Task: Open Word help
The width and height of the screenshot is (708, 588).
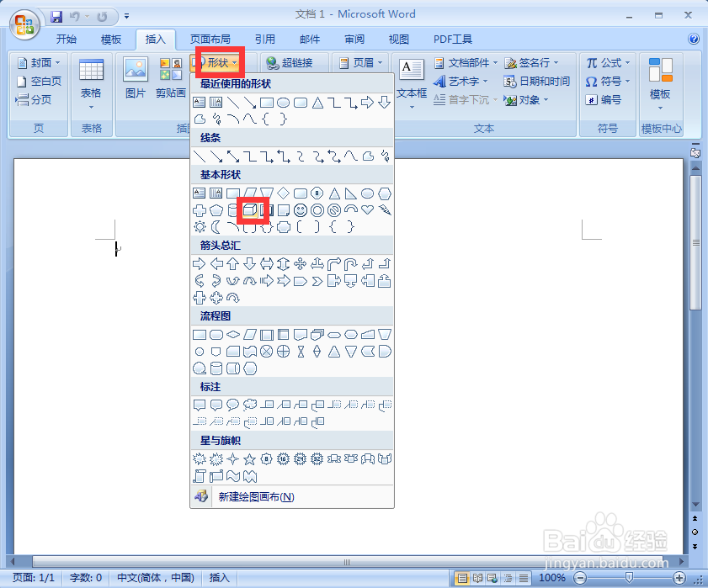Action: coord(694,39)
